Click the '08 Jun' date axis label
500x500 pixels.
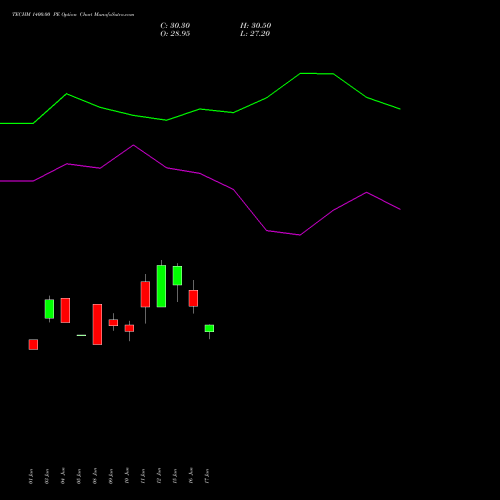pyautogui.click(x=95, y=476)
